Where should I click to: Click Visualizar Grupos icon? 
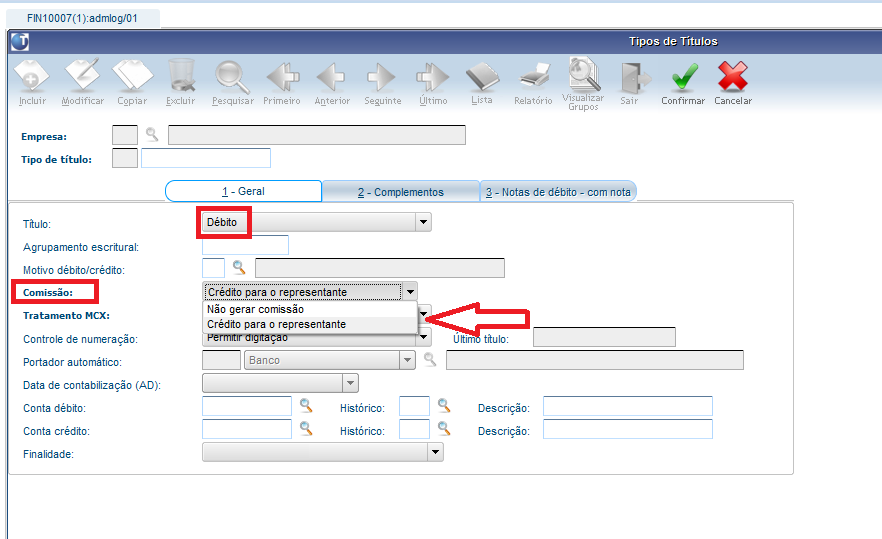coord(584,74)
